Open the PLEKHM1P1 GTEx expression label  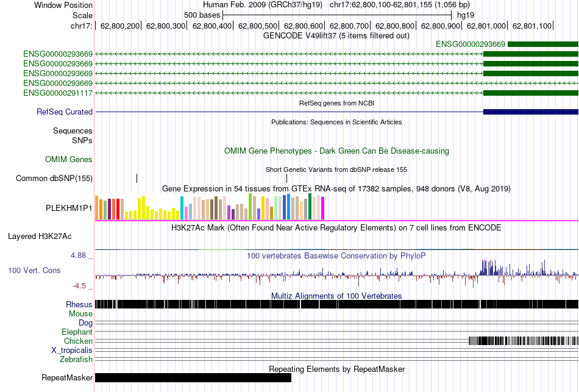click(x=69, y=208)
